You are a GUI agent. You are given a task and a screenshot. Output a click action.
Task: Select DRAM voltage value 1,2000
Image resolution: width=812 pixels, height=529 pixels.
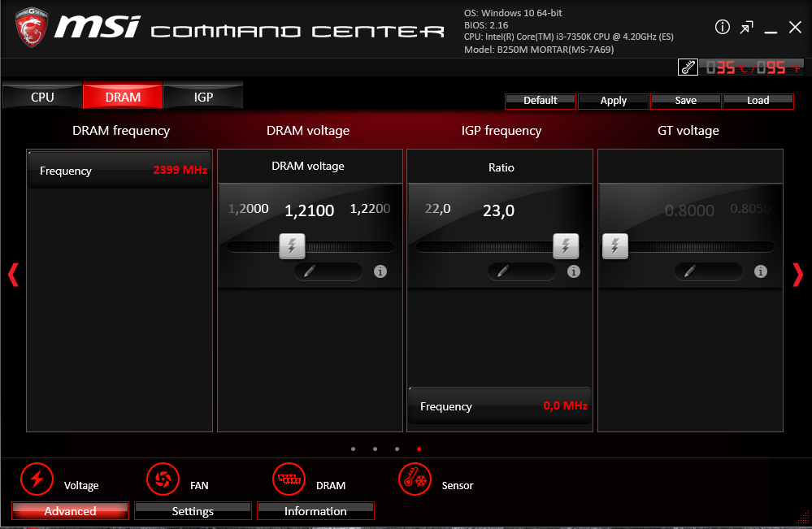[249, 209]
